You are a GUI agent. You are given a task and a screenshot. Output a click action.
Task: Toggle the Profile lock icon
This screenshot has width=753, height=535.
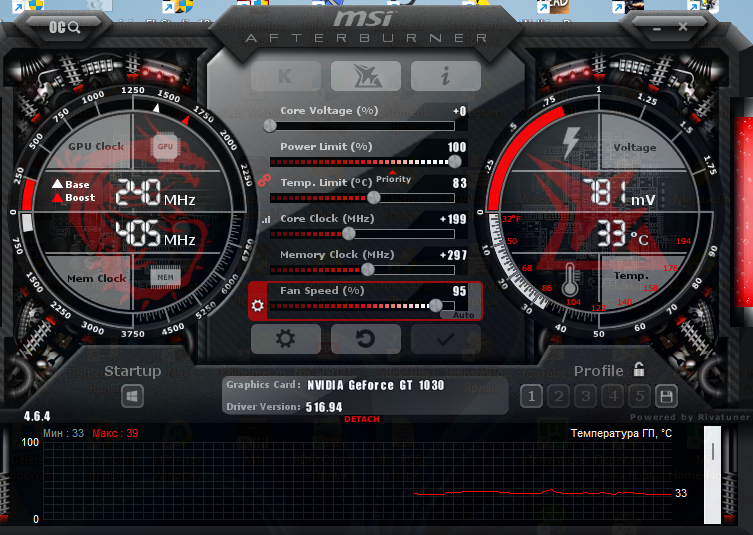639,369
